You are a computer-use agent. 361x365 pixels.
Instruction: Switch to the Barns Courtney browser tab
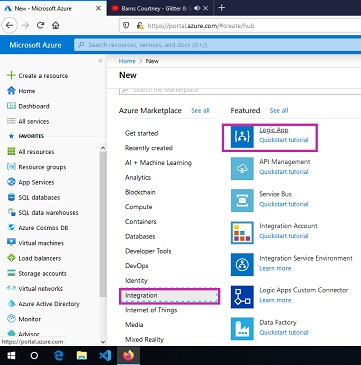pos(160,8)
